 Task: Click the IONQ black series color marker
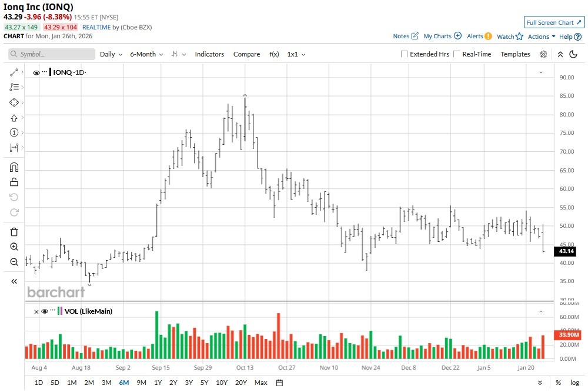tap(50, 72)
